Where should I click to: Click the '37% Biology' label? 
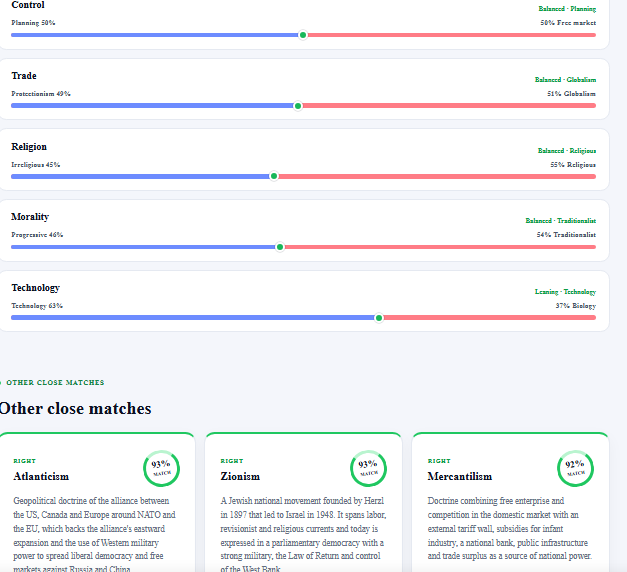point(576,306)
